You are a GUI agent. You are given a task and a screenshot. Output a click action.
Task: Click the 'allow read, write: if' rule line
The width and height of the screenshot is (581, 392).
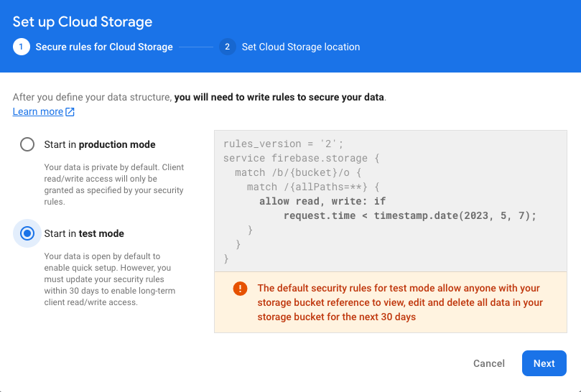pos(322,201)
